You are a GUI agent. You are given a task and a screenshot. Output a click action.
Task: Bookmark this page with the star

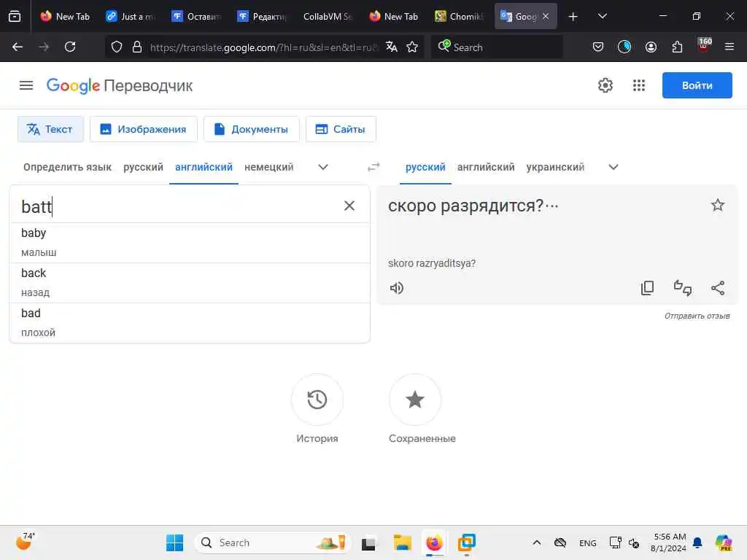[412, 47]
